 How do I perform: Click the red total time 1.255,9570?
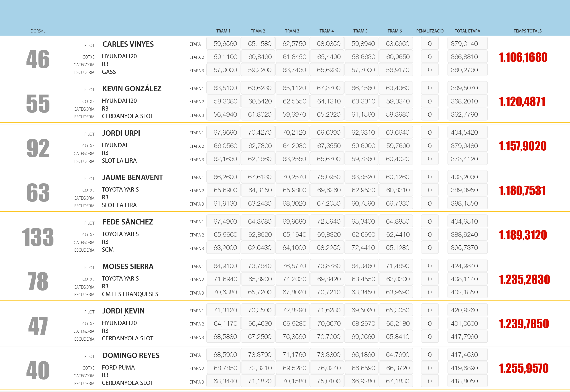pyautogui.click(x=523, y=368)
